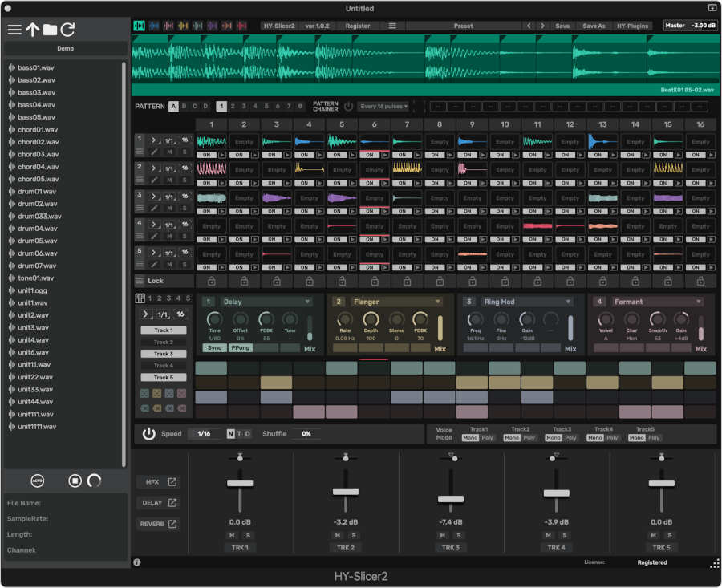Mute TRK 2 with its M button
722x588 pixels.
coord(337,534)
